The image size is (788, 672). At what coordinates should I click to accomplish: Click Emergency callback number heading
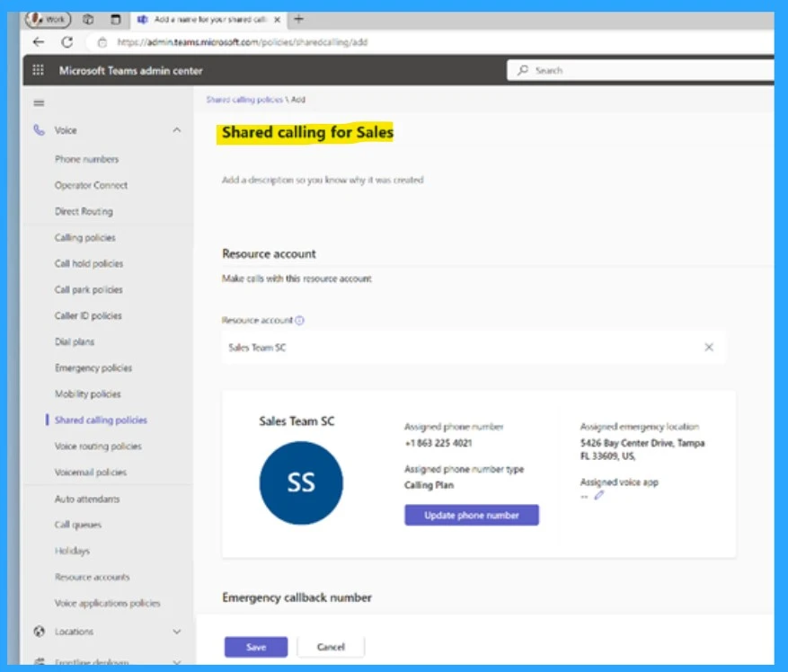pos(297,597)
